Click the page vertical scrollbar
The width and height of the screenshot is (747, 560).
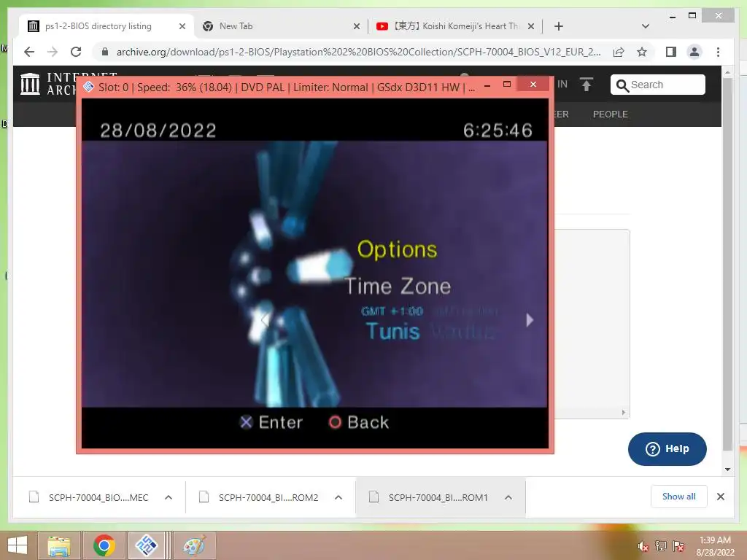727,265
